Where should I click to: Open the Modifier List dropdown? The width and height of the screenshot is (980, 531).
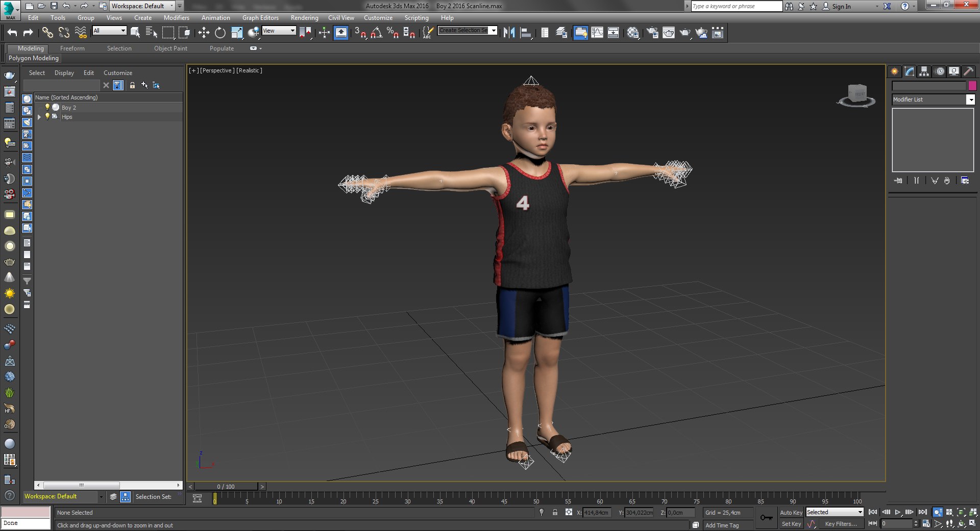click(x=934, y=99)
